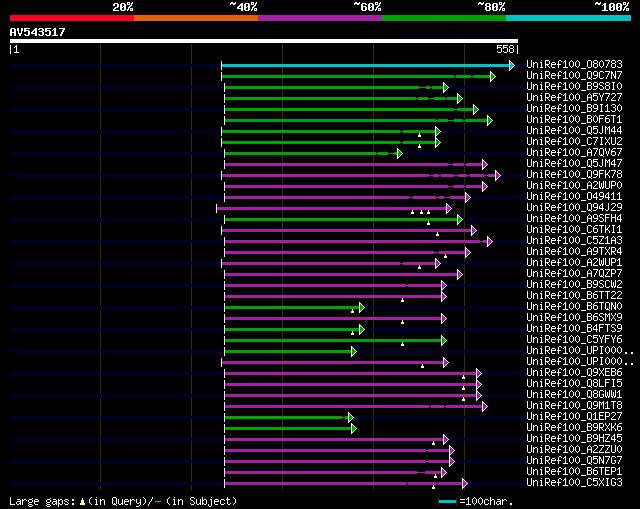Open hit UniRef100_Q5N7G7
The height and width of the screenshot is (509, 640).
coord(574,461)
